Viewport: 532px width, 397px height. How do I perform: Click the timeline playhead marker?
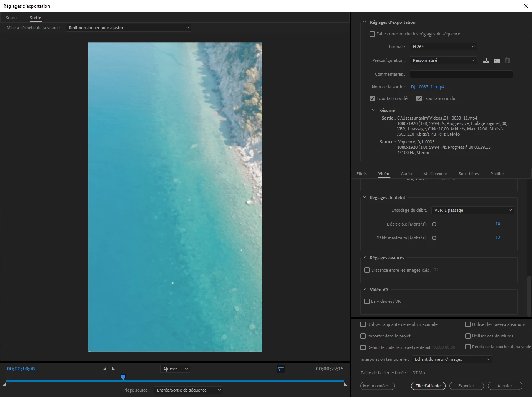123,377
